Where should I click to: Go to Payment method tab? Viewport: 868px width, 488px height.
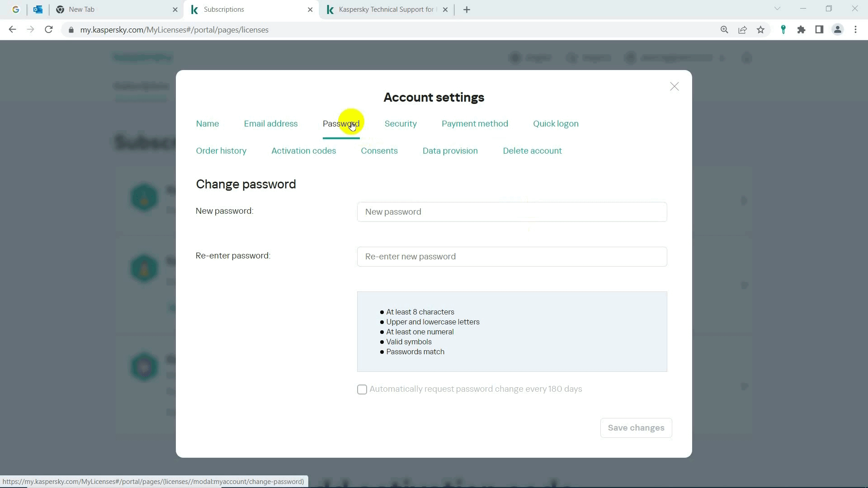475,124
